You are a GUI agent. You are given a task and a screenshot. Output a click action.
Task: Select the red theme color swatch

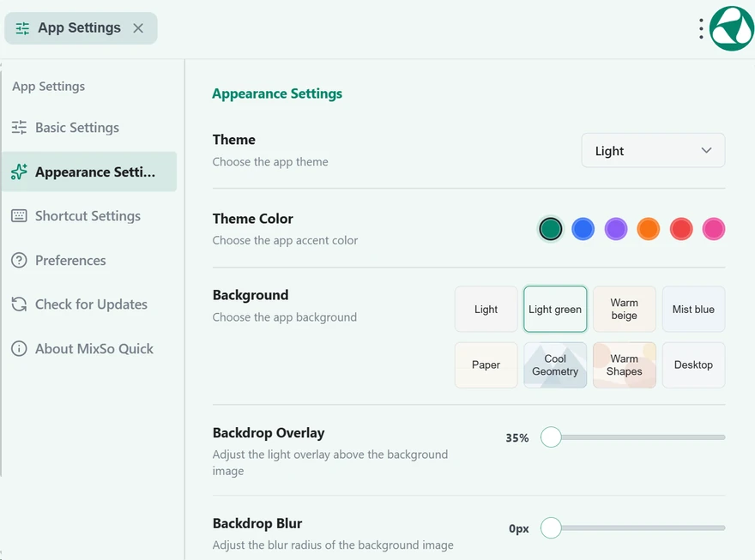coord(681,229)
